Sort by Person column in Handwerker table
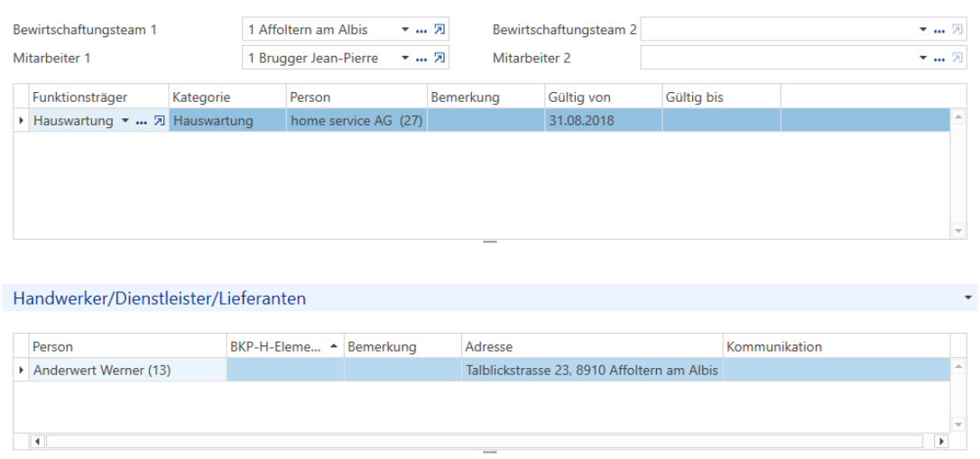The width and height of the screenshot is (980, 459). pos(127,346)
